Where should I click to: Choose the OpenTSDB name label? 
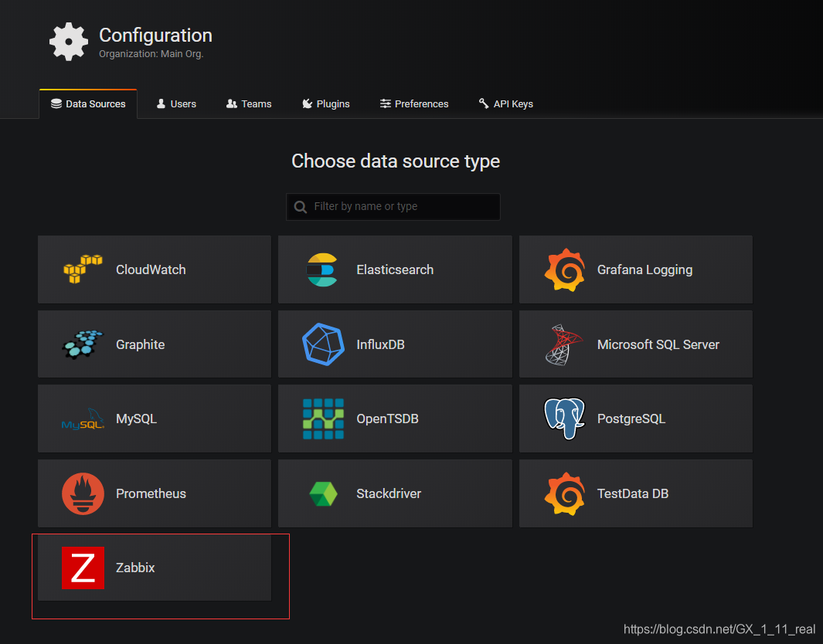point(387,419)
